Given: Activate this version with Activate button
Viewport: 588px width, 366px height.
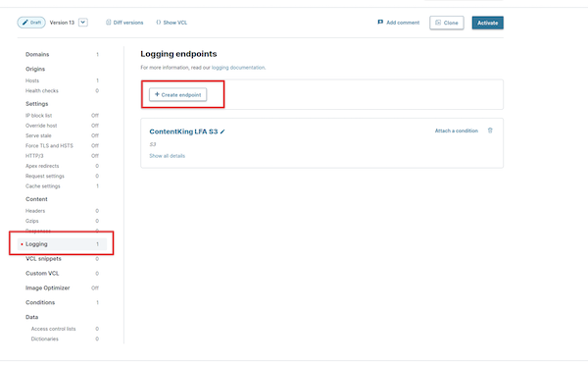Looking at the screenshot, I should tap(487, 23).
